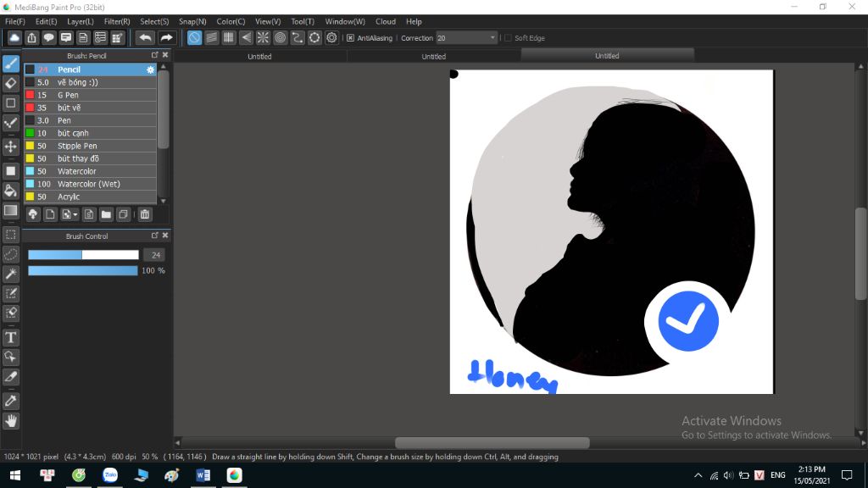Select the Eyedropper tool
Image resolution: width=868 pixels, height=488 pixels.
tap(10, 401)
